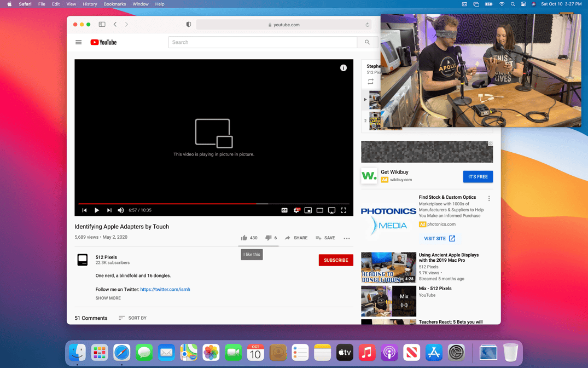The height and width of the screenshot is (368, 588).
Task: Skip to the previous video
Action: (x=84, y=210)
